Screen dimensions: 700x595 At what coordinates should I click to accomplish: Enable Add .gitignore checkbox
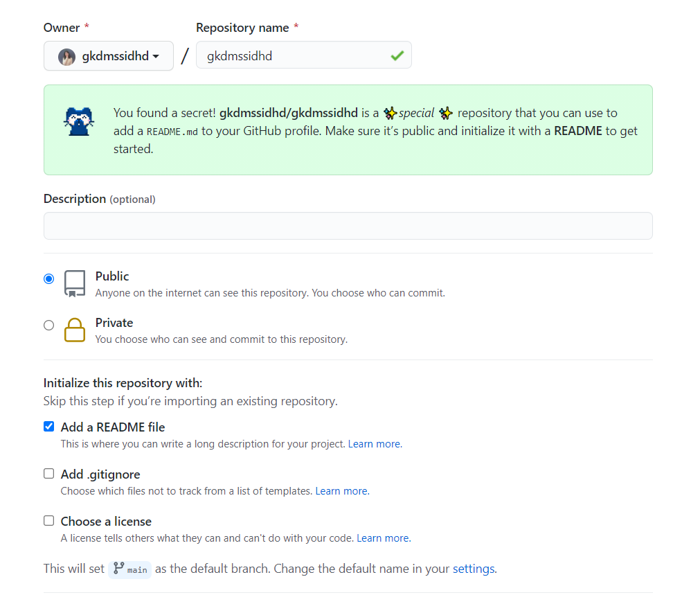coord(49,474)
